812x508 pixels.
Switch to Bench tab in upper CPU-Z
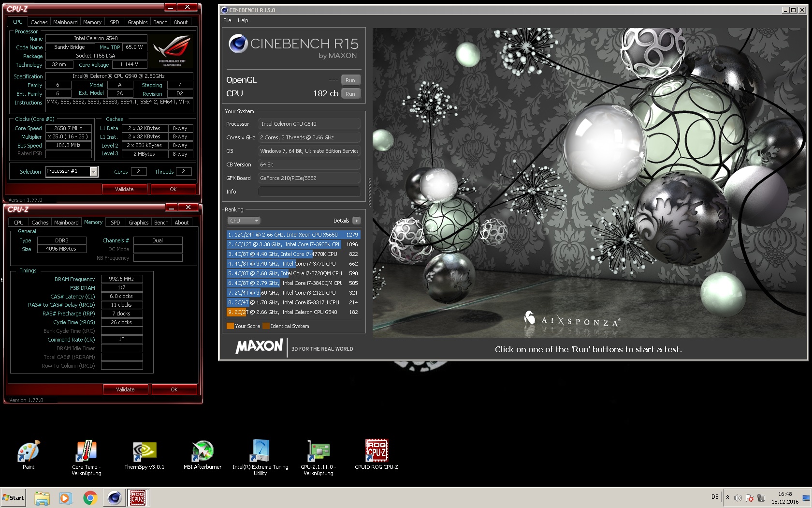[160, 22]
